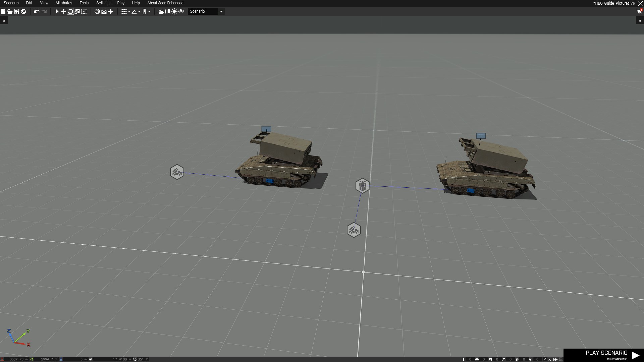
Task: Toggle rotation grid angle icon
Action: click(134, 11)
